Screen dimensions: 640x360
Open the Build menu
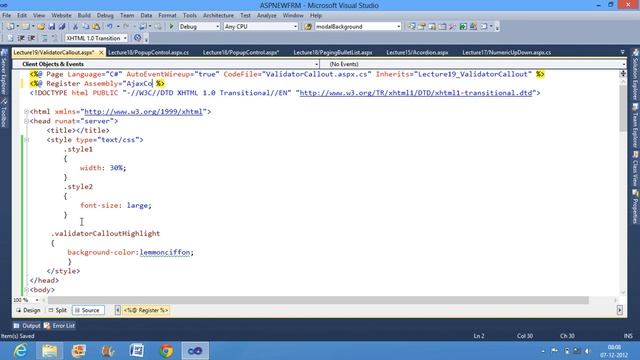click(84, 15)
